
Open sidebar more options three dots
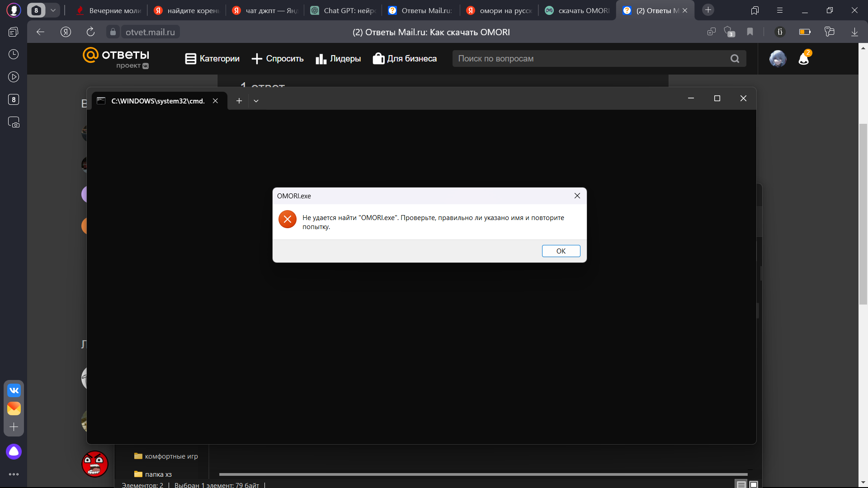[x=14, y=474]
